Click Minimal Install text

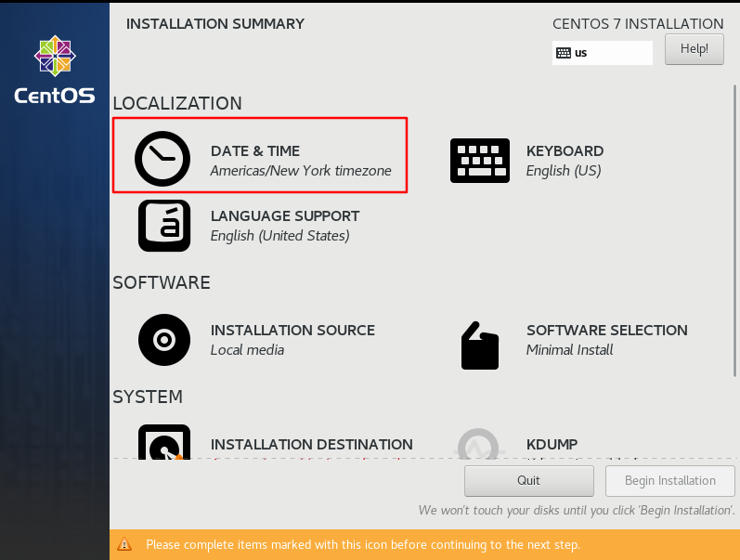point(570,350)
